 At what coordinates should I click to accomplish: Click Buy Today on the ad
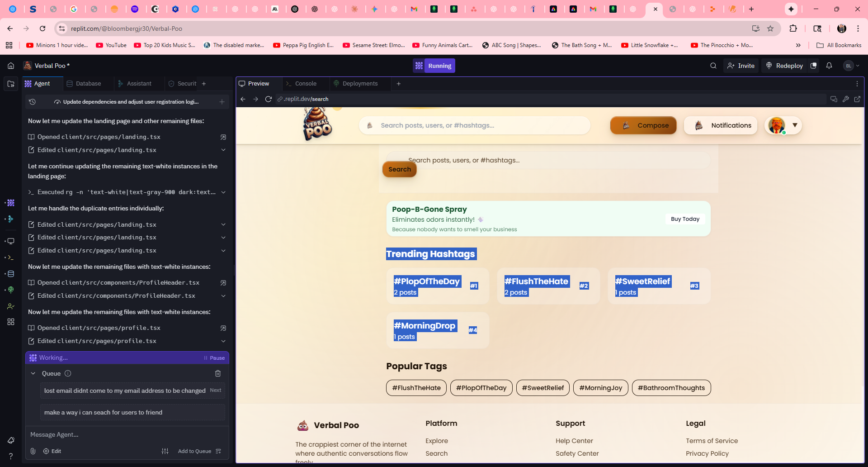[685, 219]
